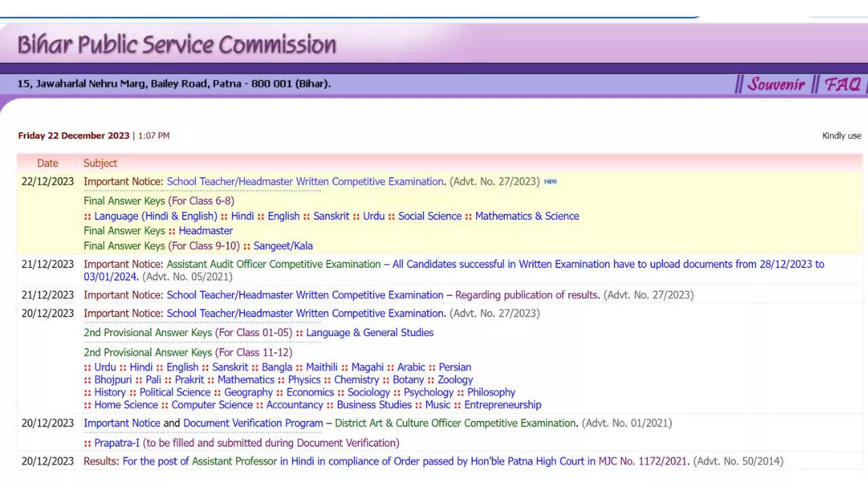Click the NEW badge icon beside Advt. 27/2023

[550, 182]
